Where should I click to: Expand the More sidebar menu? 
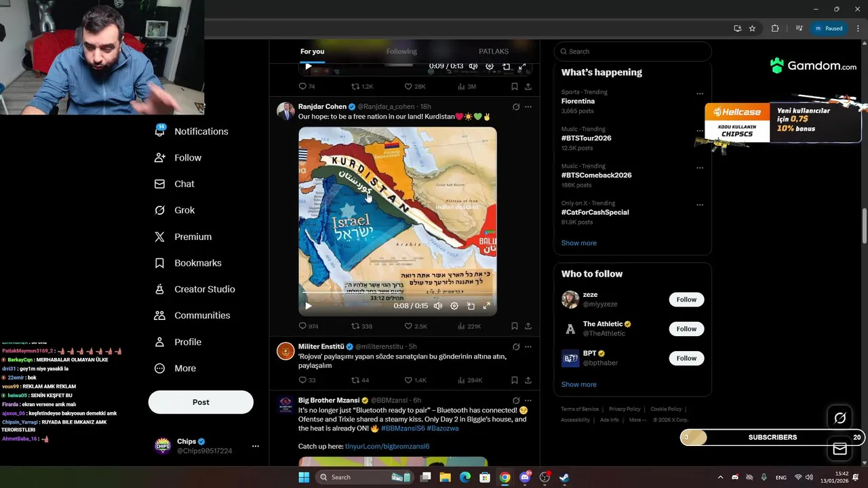point(175,369)
